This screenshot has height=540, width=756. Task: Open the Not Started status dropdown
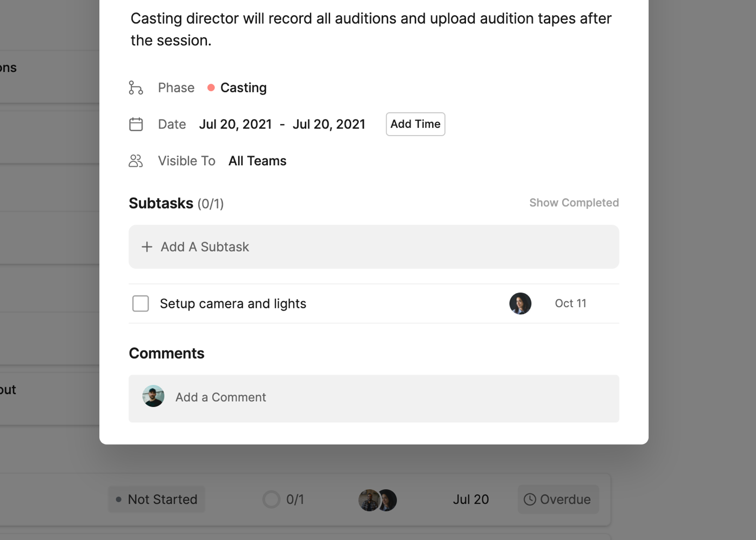click(x=157, y=500)
